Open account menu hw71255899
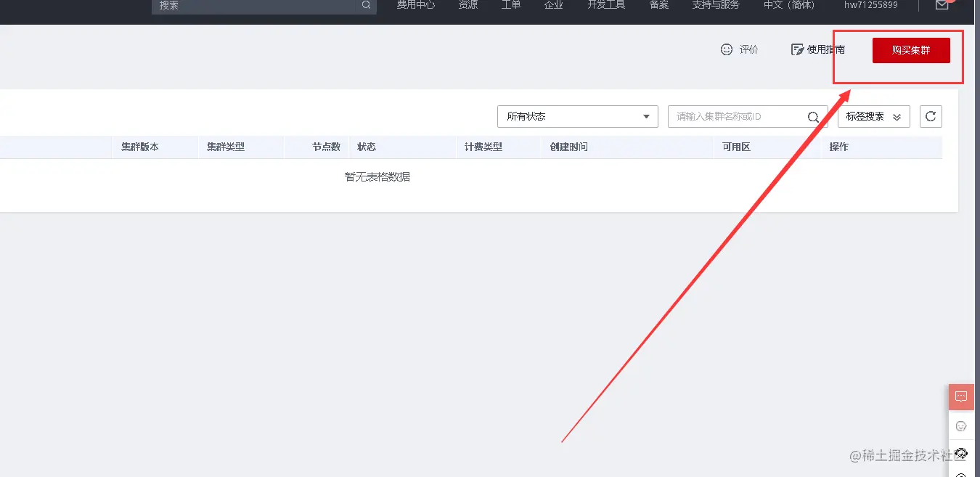The height and width of the screenshot is (477, 980). [x=871, y=5]
